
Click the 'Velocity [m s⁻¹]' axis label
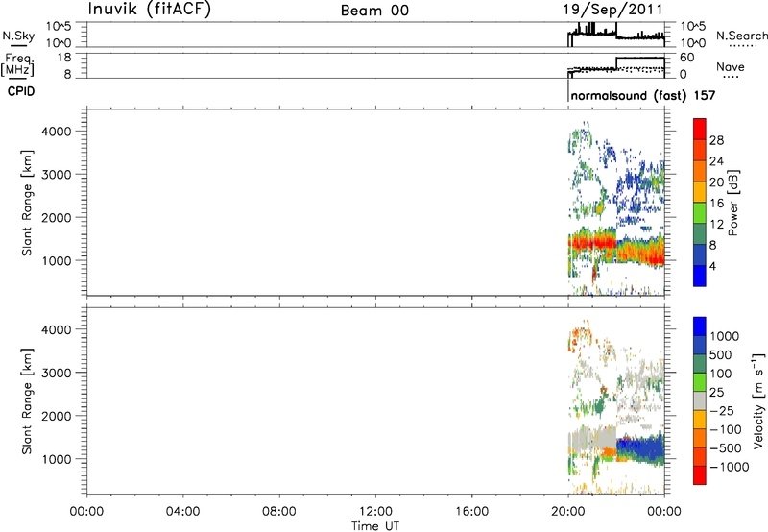(x=758, y=400)
